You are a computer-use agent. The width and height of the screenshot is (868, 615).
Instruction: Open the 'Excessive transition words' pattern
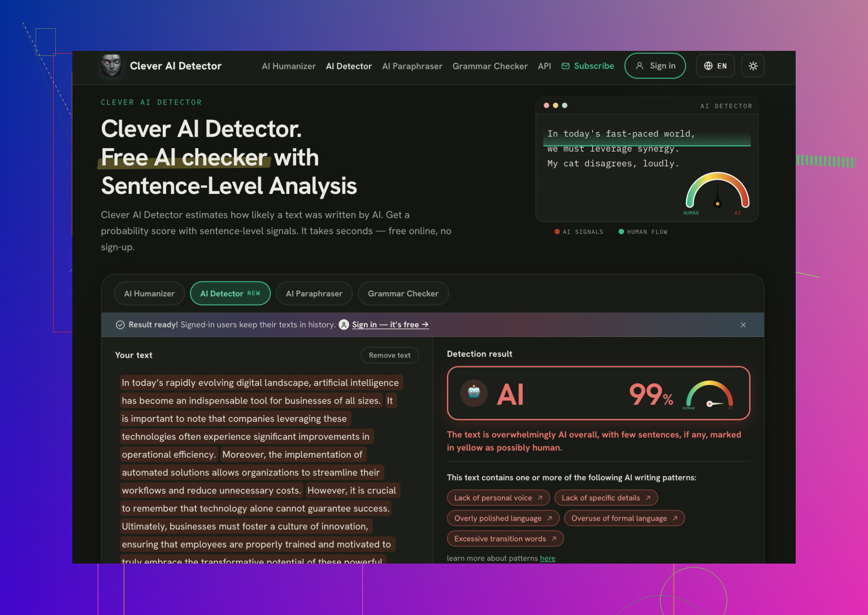(505, 539)
